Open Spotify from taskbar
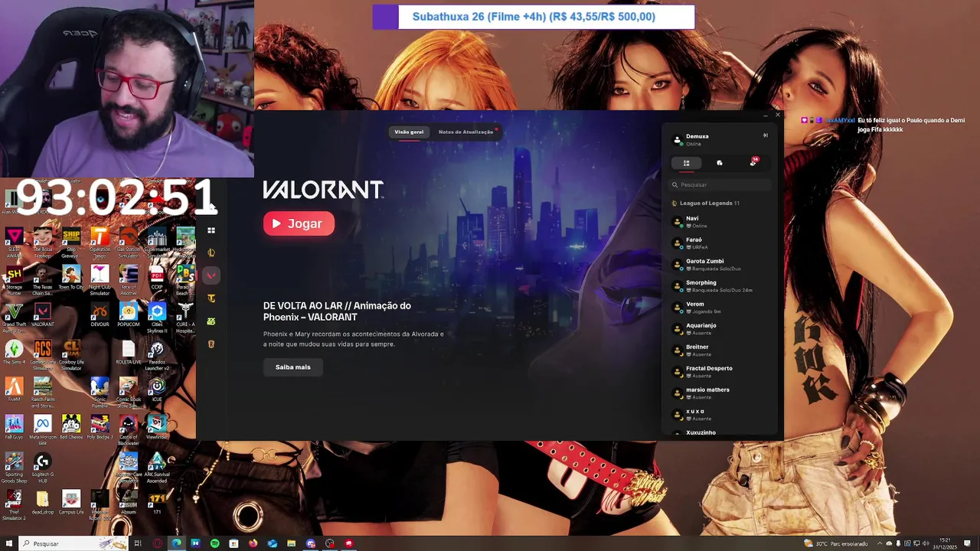The height and width of the screenshot is (551, 980). [x=214, y=543]
